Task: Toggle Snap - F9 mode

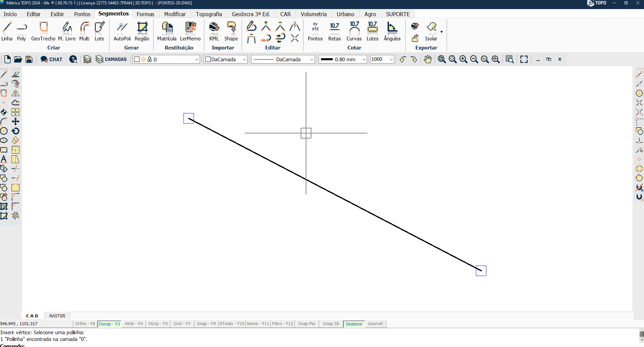Action: click(x=206, y=324)
